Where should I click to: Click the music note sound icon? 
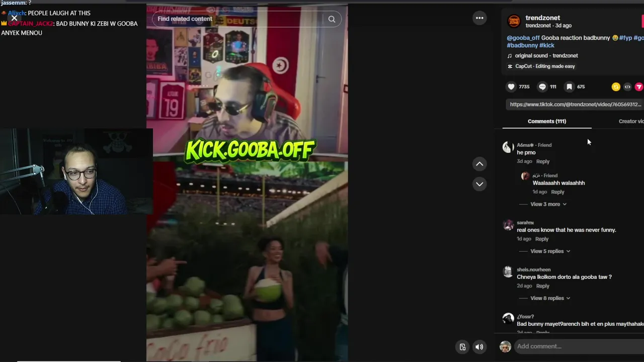pos(510,56)
